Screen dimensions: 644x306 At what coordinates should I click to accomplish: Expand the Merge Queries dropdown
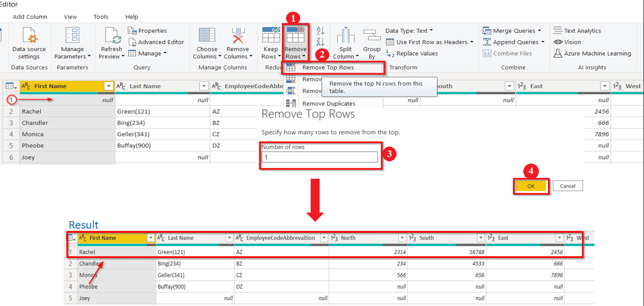click(x=513, y=30)
